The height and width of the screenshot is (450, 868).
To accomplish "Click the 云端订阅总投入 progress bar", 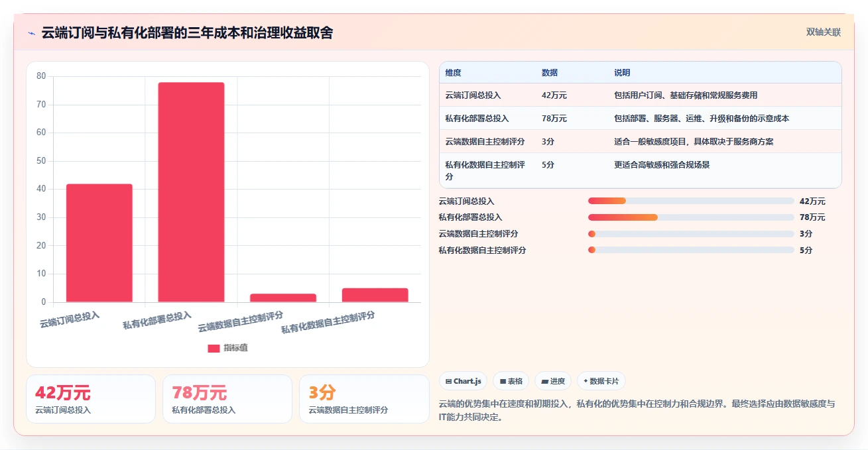I will 691,201.
